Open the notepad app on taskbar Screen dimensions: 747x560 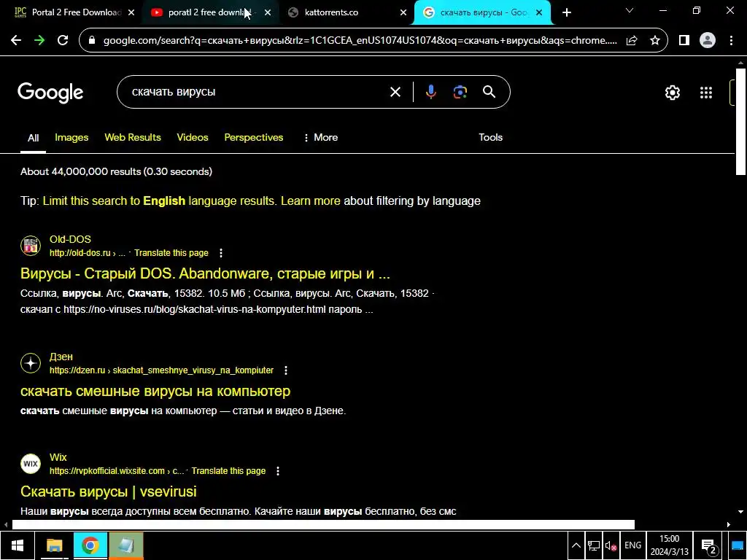click(125, 545)
